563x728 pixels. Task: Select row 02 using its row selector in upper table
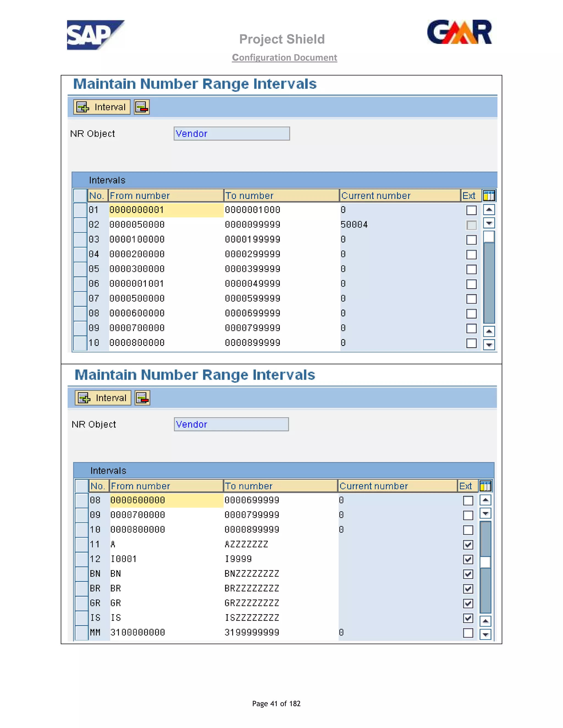tap(80, 225)
